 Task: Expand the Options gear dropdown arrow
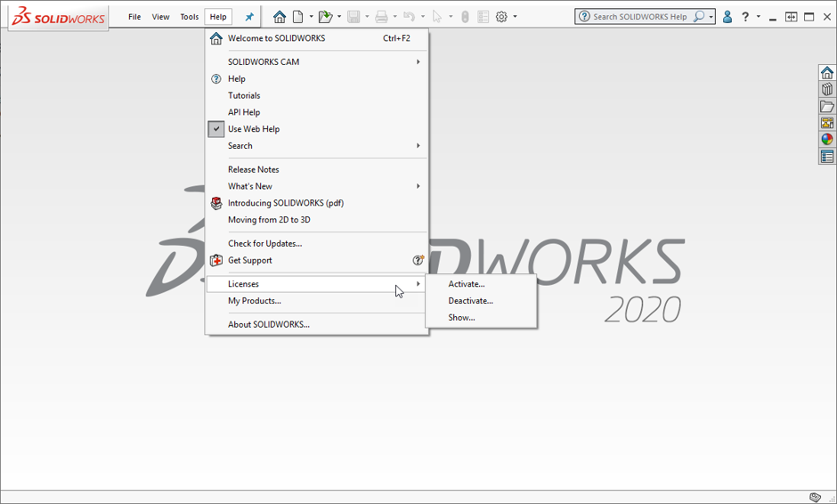tap(516, 17)
